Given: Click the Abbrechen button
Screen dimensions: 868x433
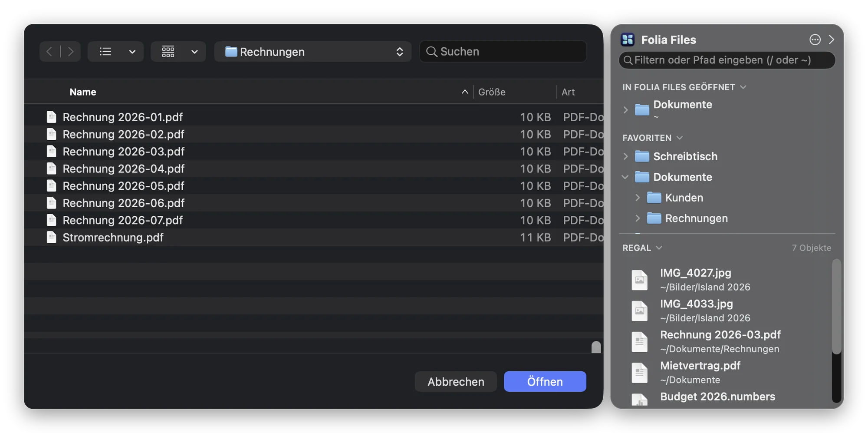Looking at the screenshot, I should (x=456, y=381).
